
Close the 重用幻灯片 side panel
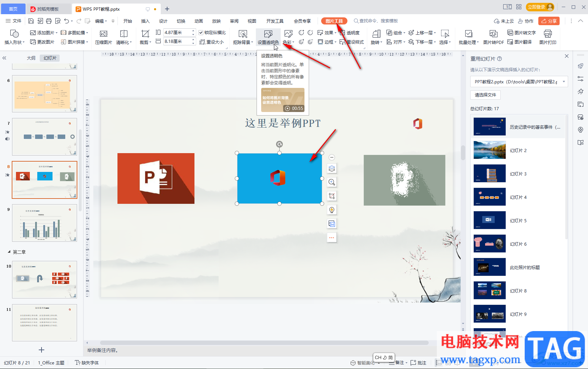pos(567,56)
